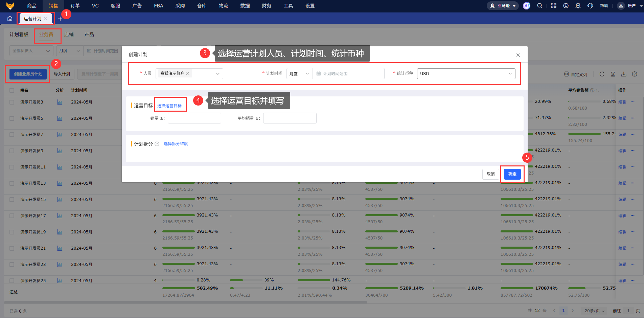Check the row for 演示开发员13

(x=12, y=183)
